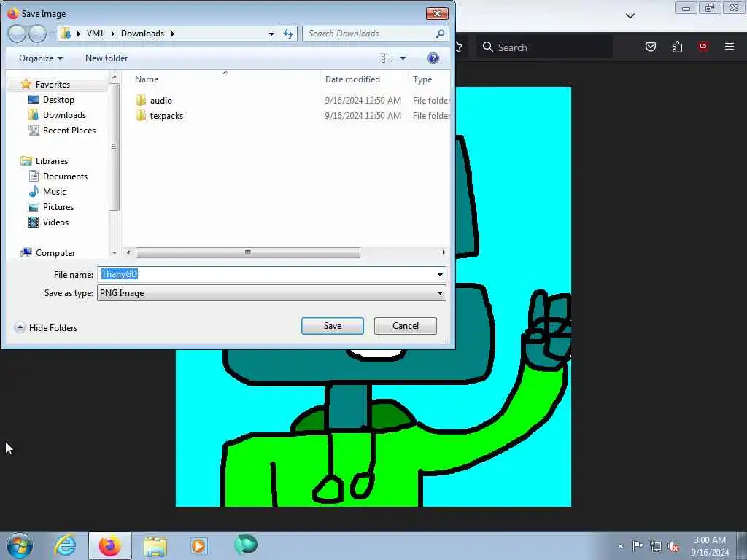Open the audio folder icon

coord(141,100)
